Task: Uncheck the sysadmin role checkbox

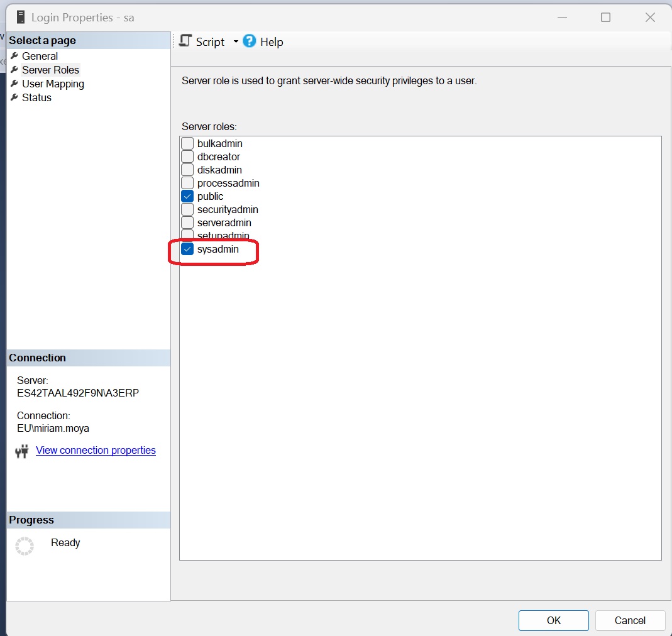Action: 187,249
